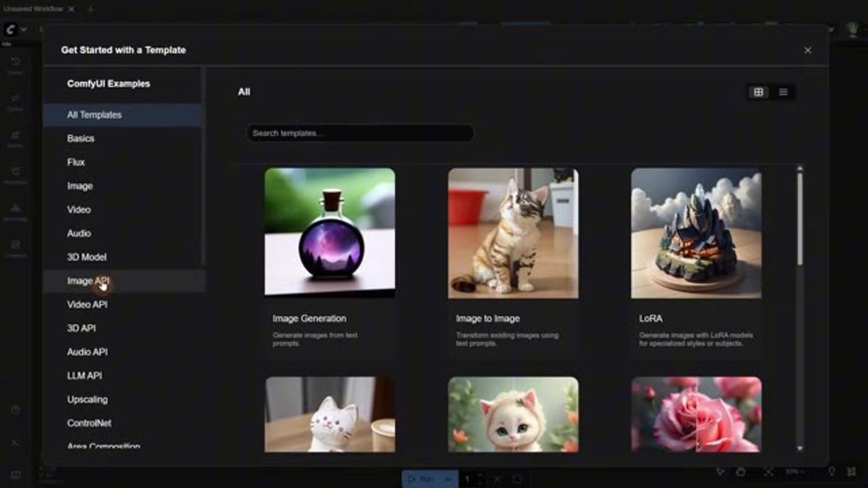Open the pink rose template thumbnail
This screenshot has width=868, height=488.
[696, 414]
